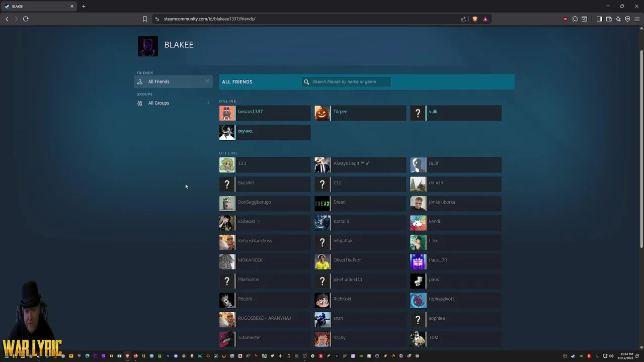The width and height of the screenshot is (644, 362).
Task: Open the browser hamburger menu
Action: pos(637,19)
